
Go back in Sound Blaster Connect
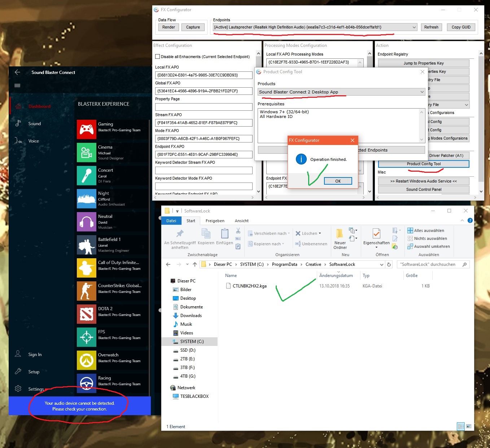(17, 72)
